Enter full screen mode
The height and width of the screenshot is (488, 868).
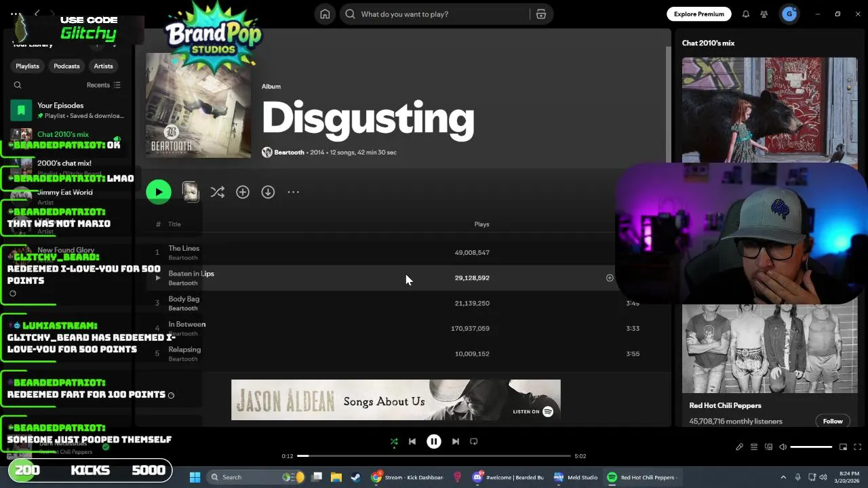tap(857, 447)
